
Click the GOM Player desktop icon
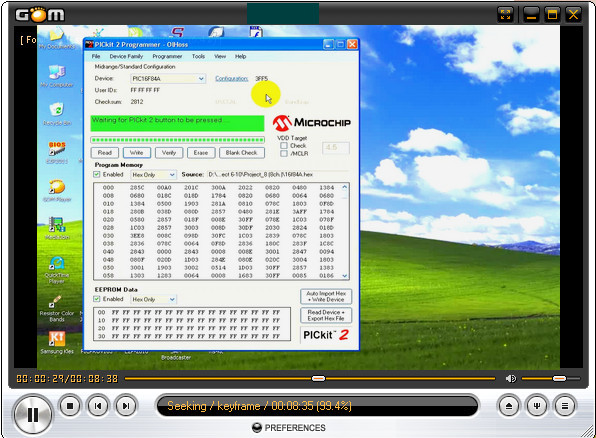coord(57,190)
